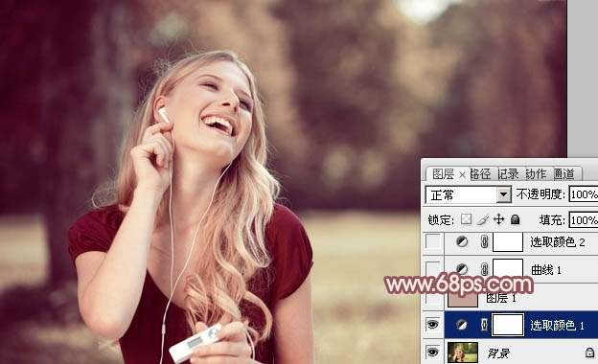Select the 背景 layer name

498,353
